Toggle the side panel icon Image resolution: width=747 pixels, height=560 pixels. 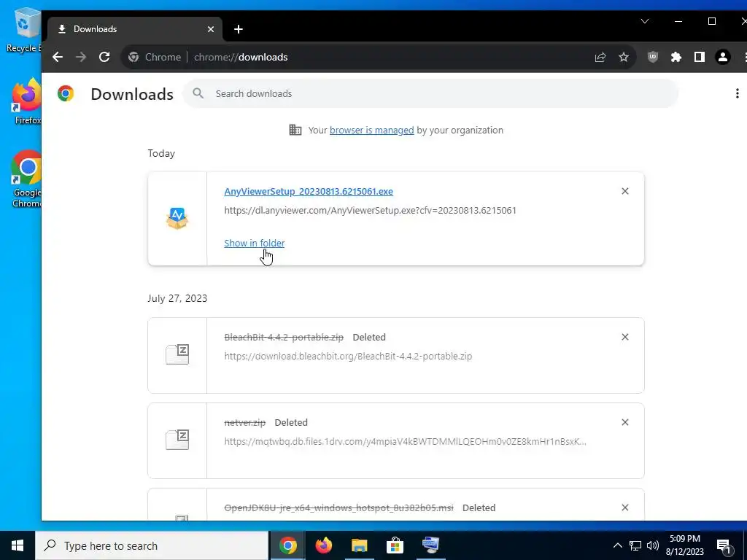click(x=700, y=57)
